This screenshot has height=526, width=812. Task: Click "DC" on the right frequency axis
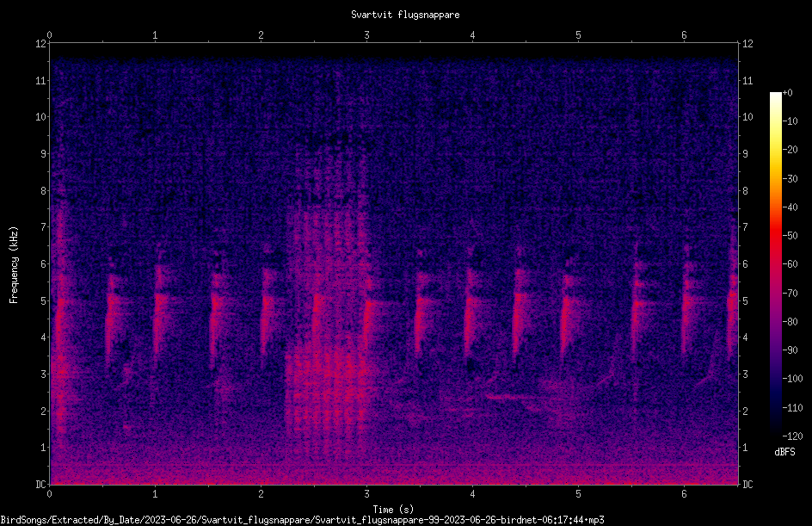point(747,485)
